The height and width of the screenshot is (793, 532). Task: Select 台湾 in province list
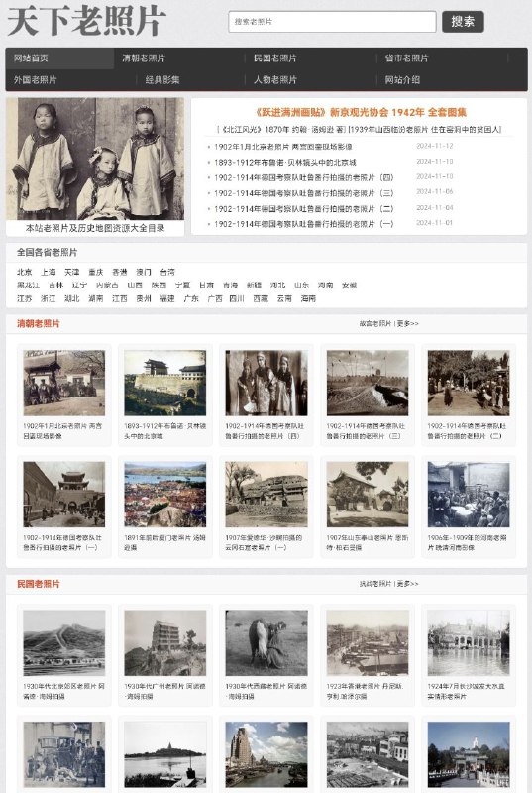[x=167, y=272]
